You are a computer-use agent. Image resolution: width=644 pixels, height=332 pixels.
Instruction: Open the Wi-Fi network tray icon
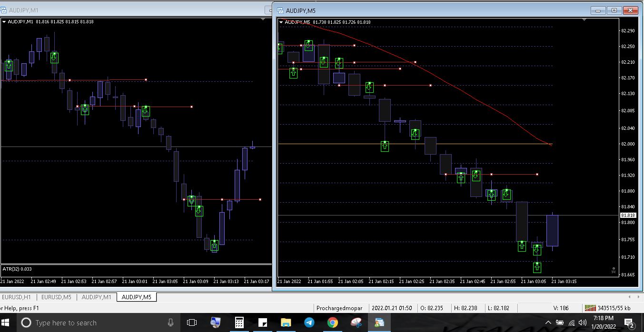(572, 323)
